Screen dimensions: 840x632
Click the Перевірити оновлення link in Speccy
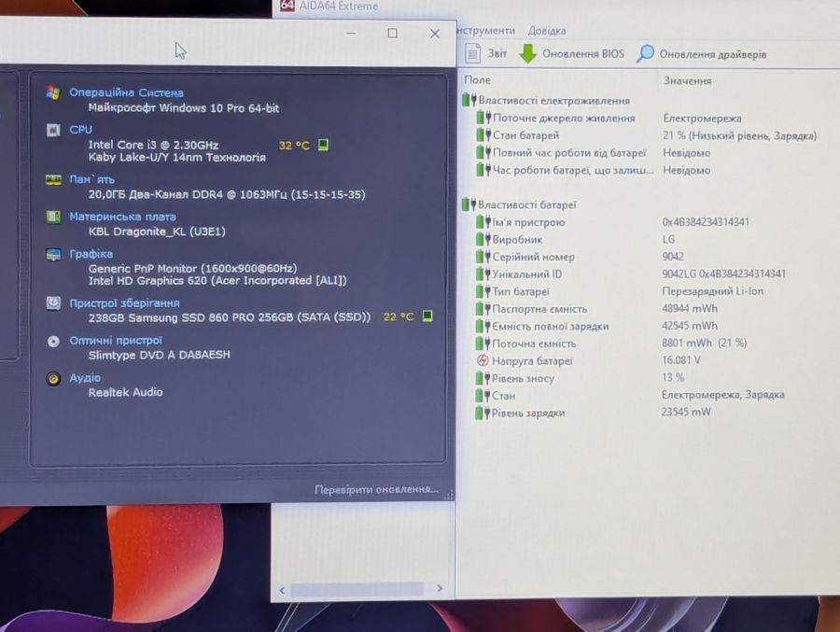click(x=376, y=489)
